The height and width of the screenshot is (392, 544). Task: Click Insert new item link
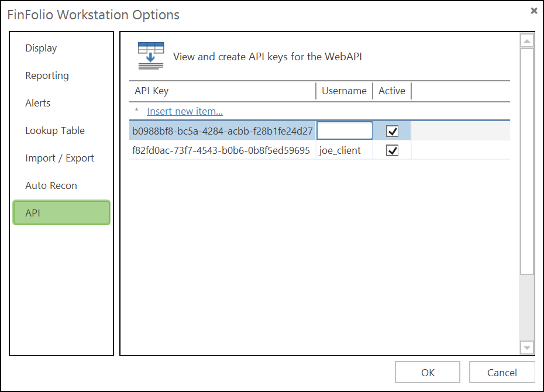tap(184, 111)
